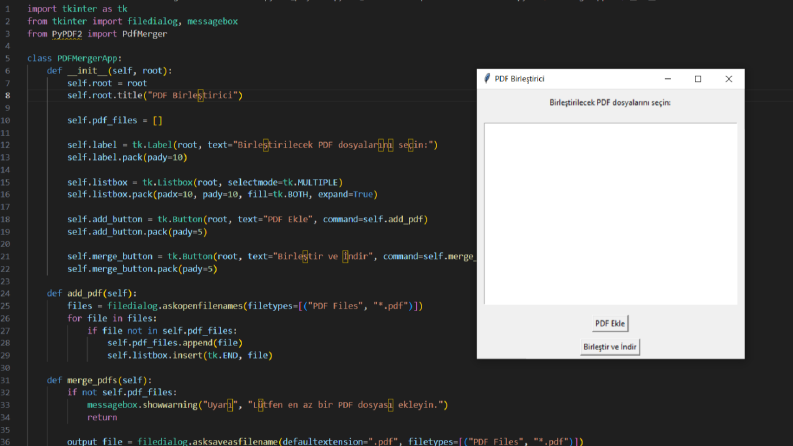Image resolution: width=793 pixels, height=446 pixels.
Task: Click 'PdfMerger' on code line 3
Action: 145,34
